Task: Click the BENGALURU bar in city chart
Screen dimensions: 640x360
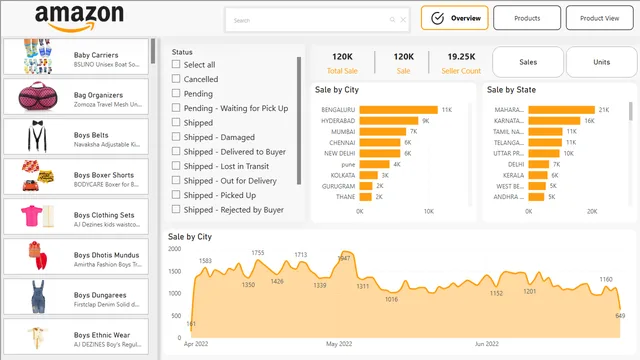Action: pos(399,110)
